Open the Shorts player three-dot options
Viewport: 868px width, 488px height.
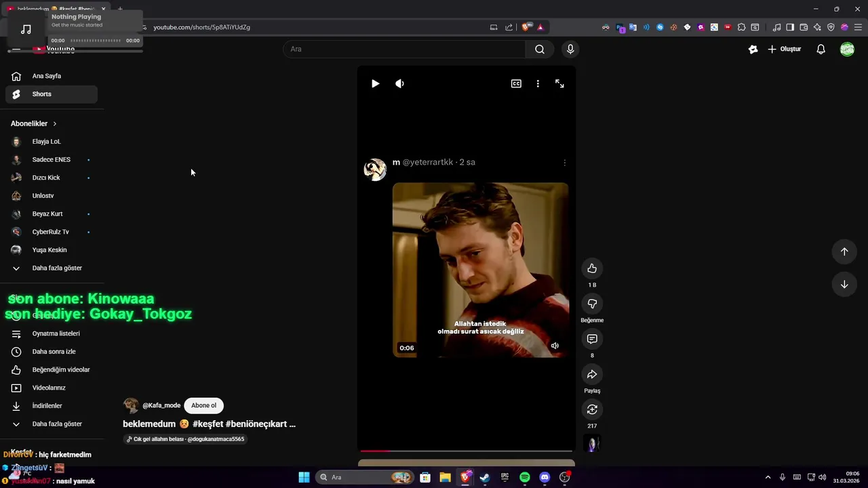click(538, 83)
